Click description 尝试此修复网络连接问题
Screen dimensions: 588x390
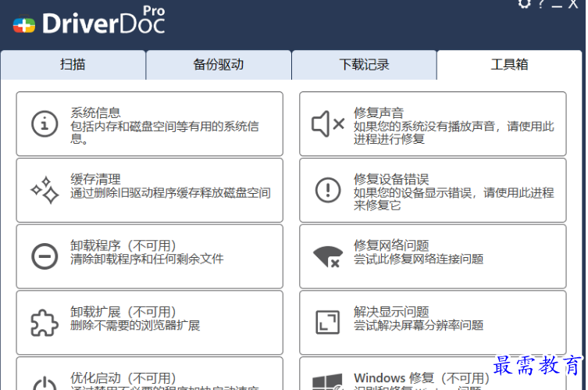pyautogui.click(x=419, y=259)
